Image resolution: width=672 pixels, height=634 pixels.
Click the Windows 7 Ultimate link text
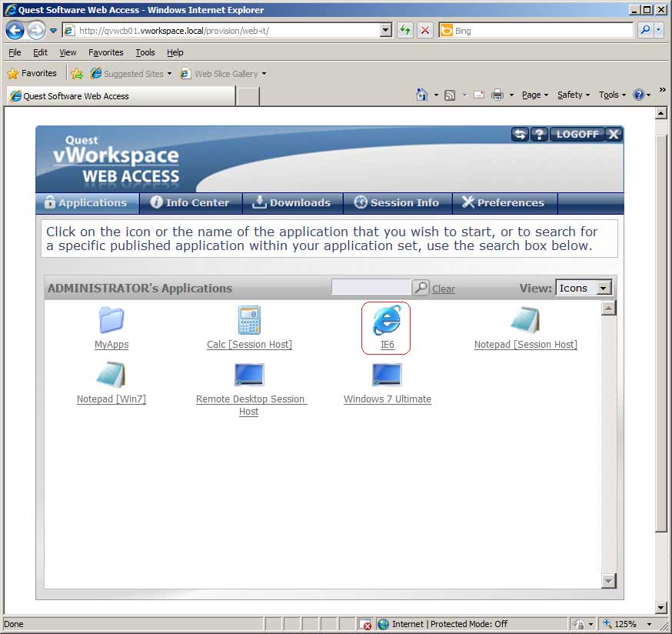pyautogui.click(x=387, y=399)
